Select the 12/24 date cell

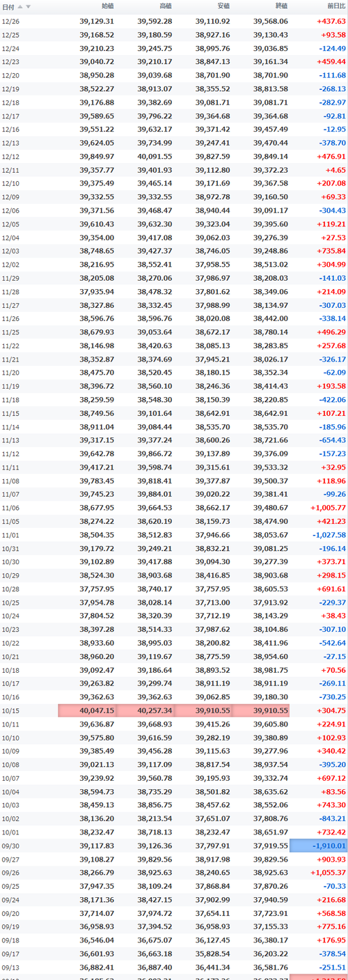tap(10, 48)
